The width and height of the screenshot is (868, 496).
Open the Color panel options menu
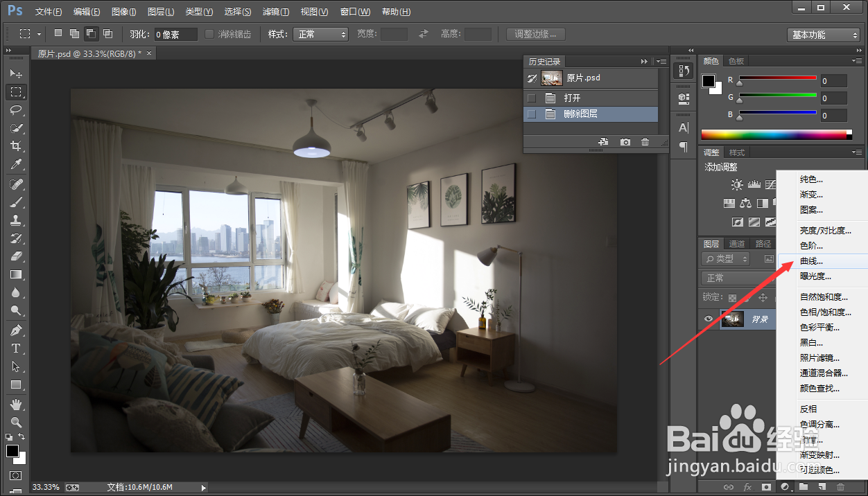[857, 60]
